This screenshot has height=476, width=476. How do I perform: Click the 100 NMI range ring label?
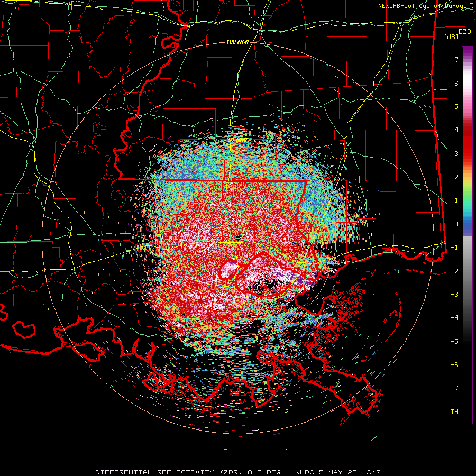point(237,42)
